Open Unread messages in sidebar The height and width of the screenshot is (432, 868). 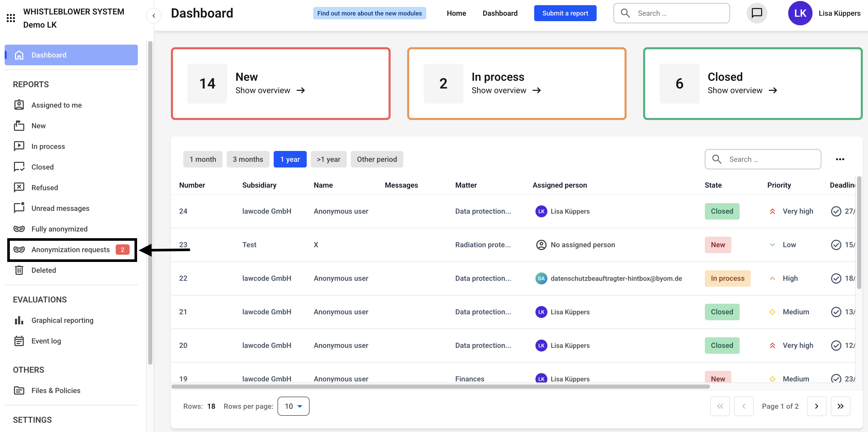point(60,208)
